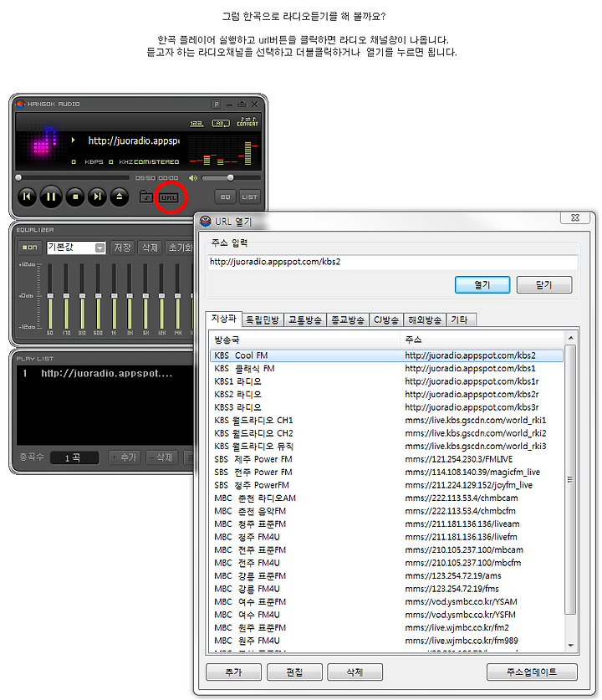
Task: Click the 1K equalizer band slider
Action: [x=114, y=296]
